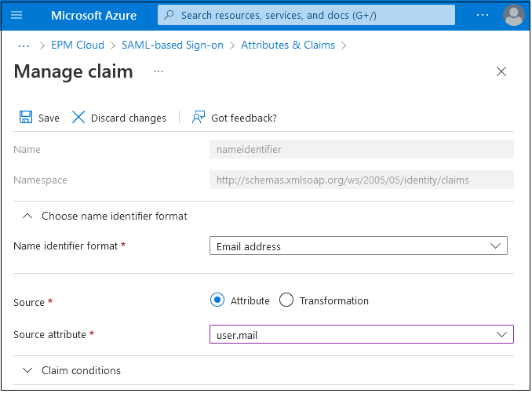Open the Attributes & Claims breadcrumb

point(288,45)
